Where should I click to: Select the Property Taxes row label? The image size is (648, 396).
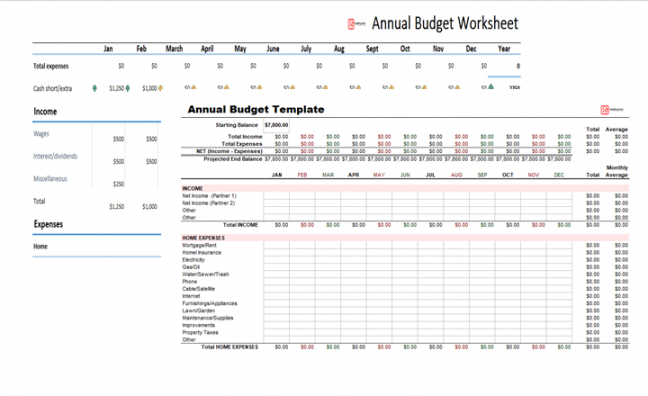[x=200, y=332]
